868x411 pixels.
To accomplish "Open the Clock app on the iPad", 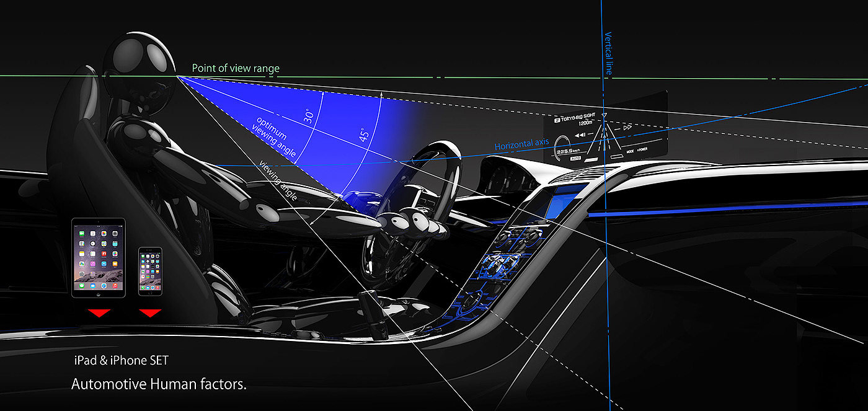I will click(92, 244).
